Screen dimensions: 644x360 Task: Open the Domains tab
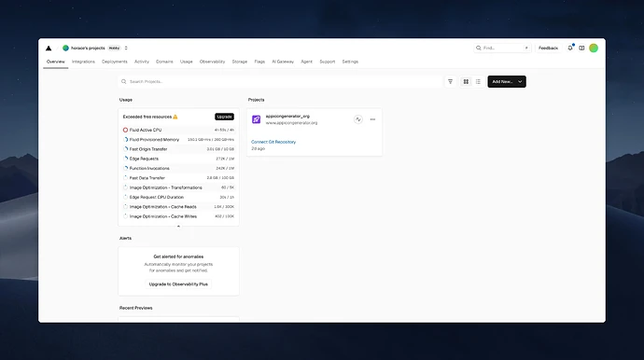164,62
